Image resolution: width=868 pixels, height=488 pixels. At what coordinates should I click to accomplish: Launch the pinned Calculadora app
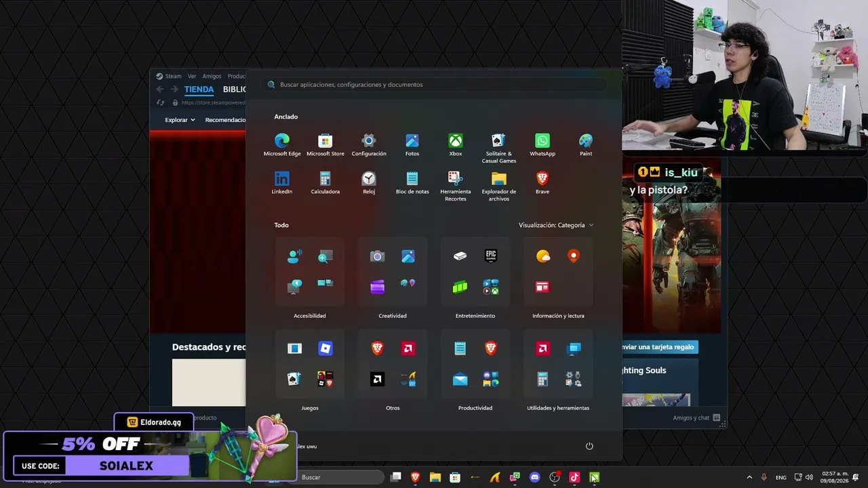click(x=325, y=183)
